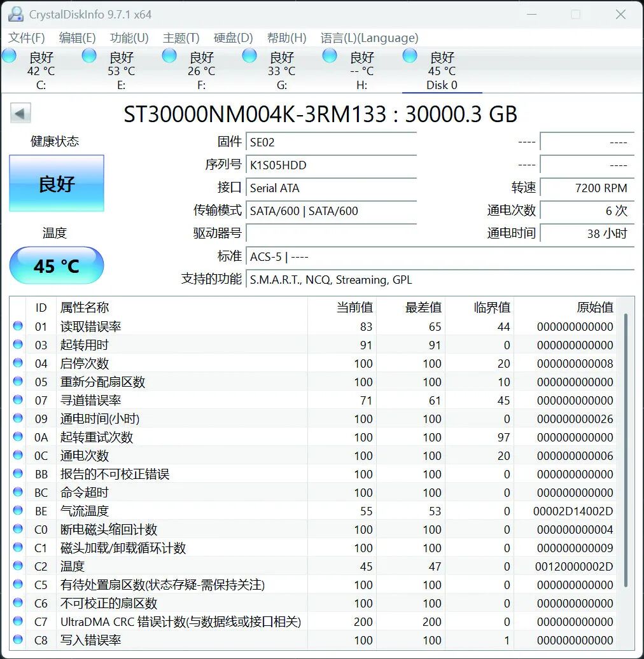Image resolution: width=644 pixels, height=659 pixels.
Task: Open the 编辑(E) menu
Action: (x=78, y=38)
